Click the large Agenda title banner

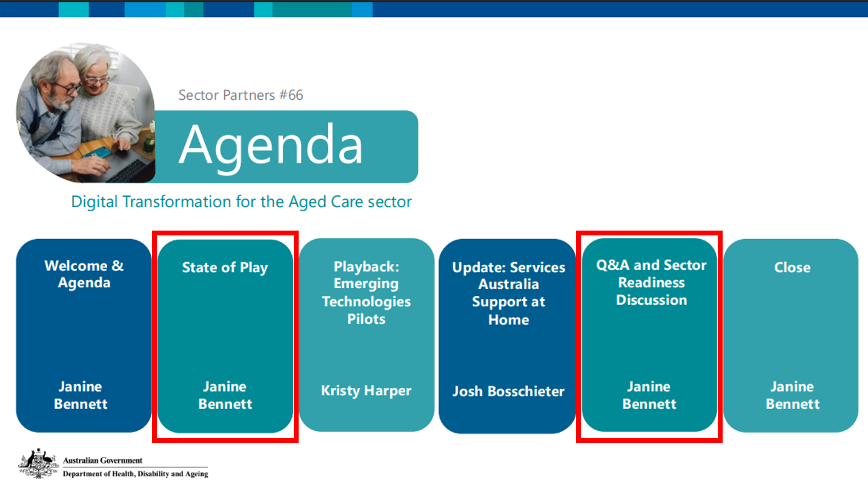[285, 146]
